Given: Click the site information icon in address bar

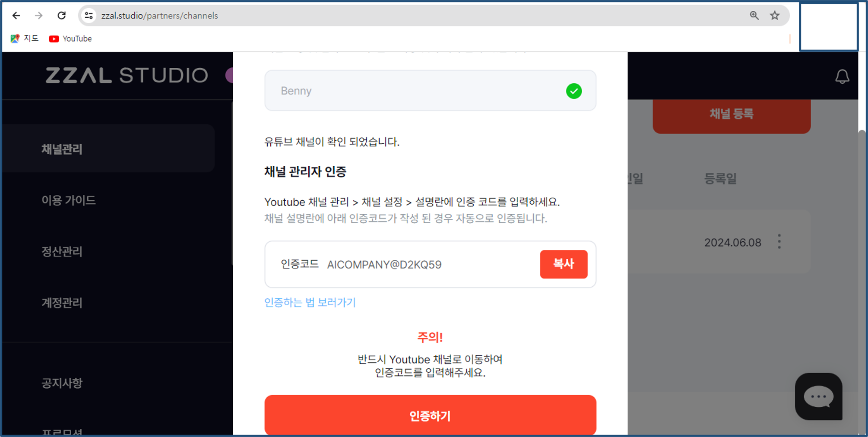Looking at the screenshot, I should point(89,15).
